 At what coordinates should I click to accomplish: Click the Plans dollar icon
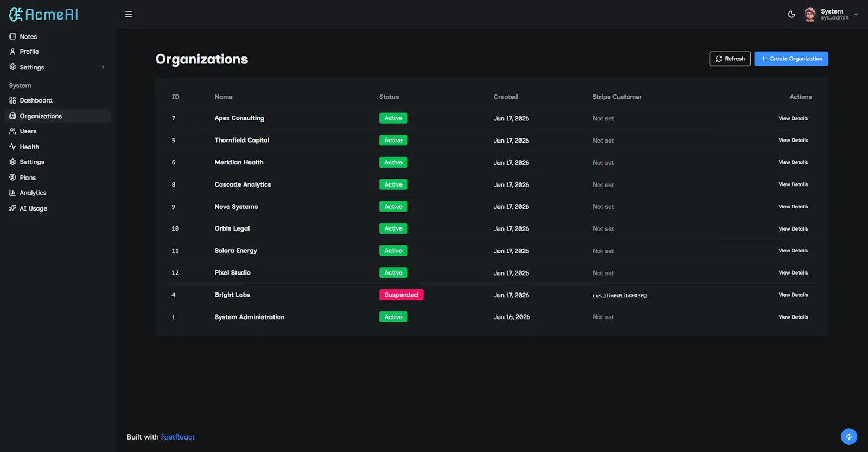(x=12, y=177)
